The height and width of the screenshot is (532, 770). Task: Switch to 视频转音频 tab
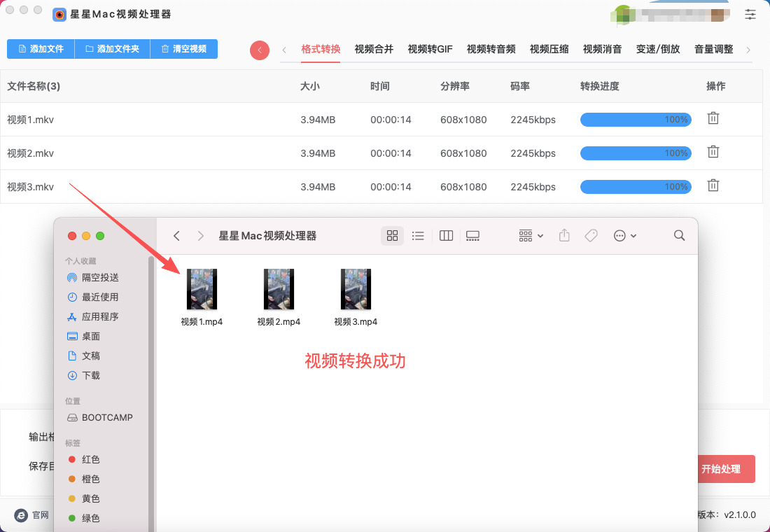(x=491, y=49)
